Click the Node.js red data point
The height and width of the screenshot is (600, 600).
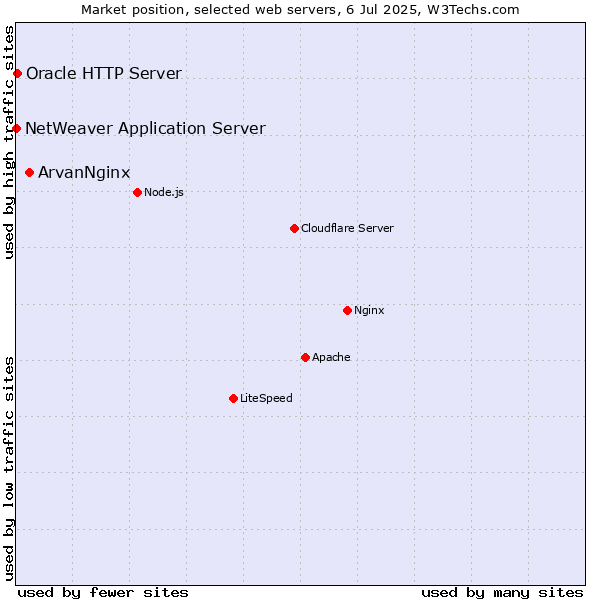(137, 192)
